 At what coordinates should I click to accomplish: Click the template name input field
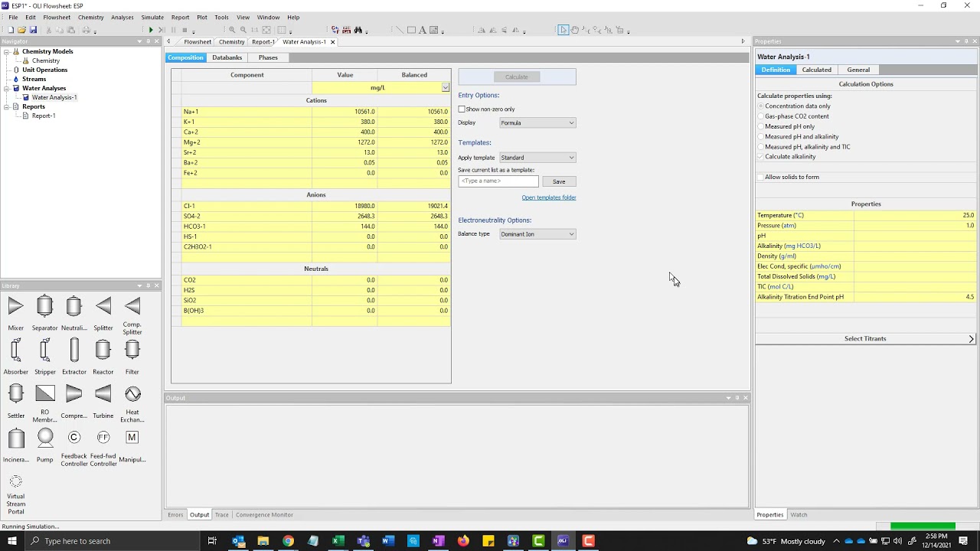[498, 181]
